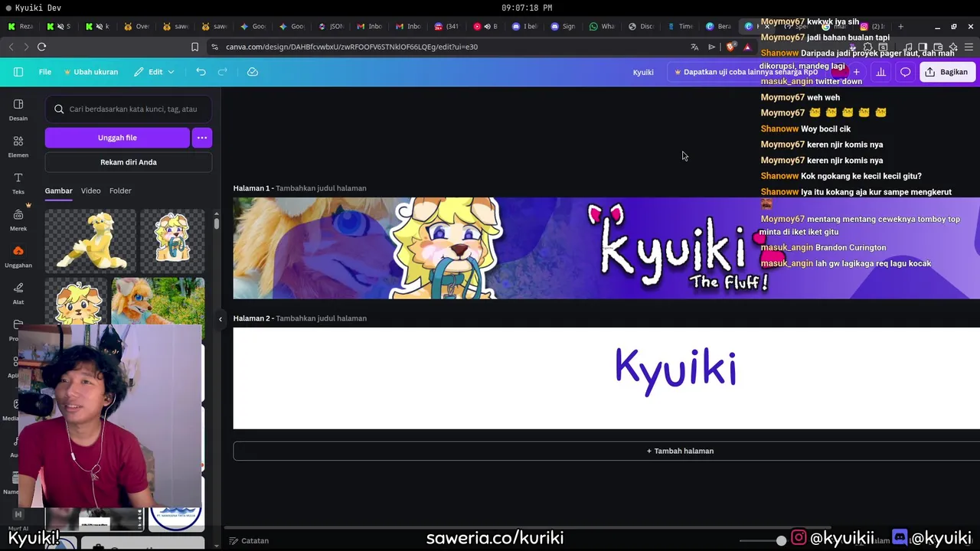Expand the Edit dropdown

click(154, 72)
